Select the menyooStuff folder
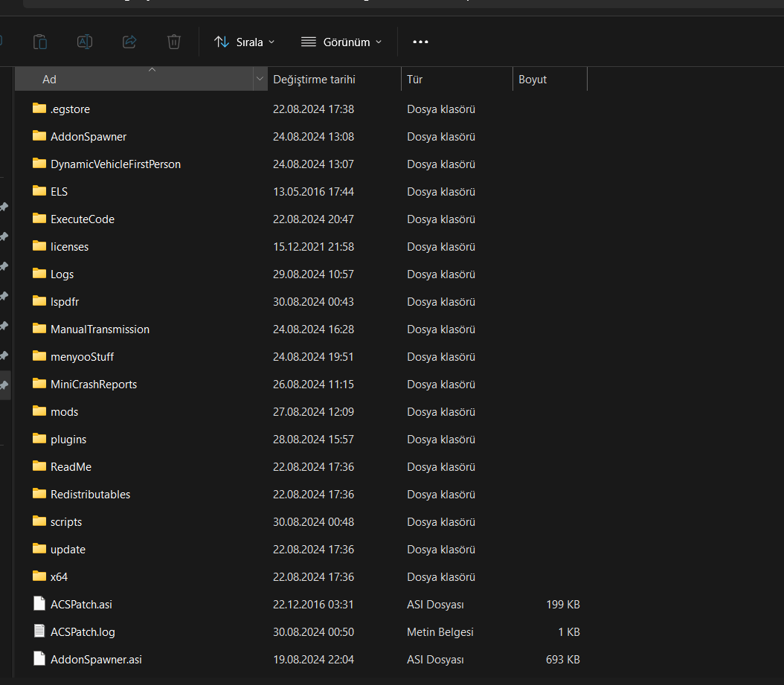784x685 pixels. 82,356
